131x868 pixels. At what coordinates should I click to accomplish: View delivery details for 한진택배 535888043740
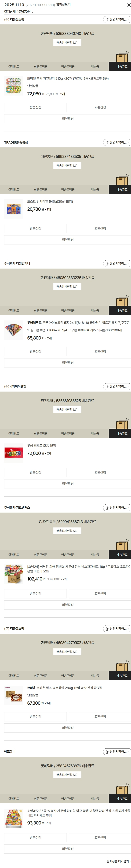pos(67,43)
